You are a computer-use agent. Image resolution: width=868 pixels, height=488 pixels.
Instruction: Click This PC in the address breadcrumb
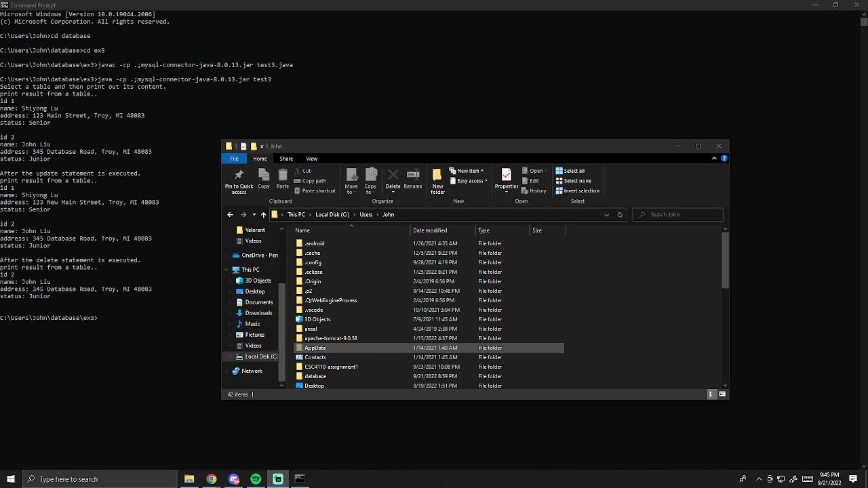296,215
